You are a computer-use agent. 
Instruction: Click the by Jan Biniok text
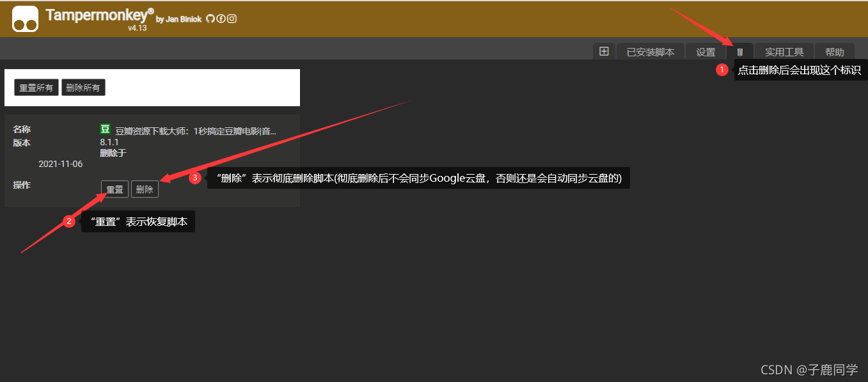[x=178, y=19]
